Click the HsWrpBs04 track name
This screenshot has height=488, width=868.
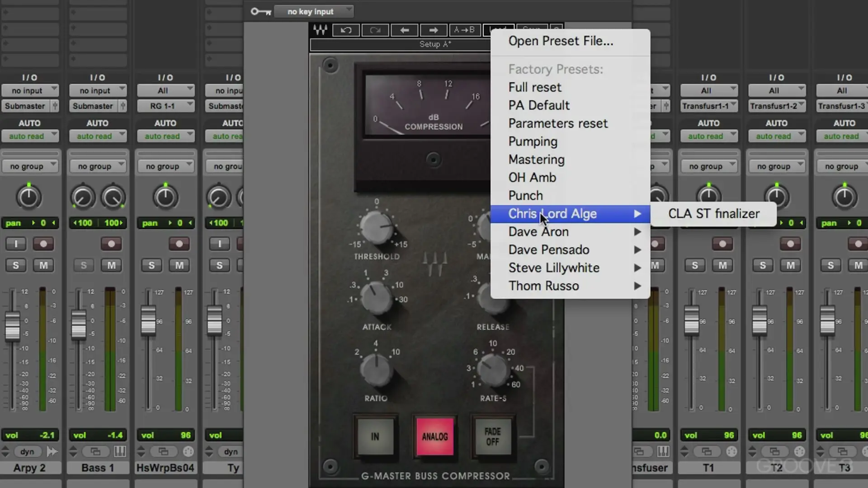(165, 468)
